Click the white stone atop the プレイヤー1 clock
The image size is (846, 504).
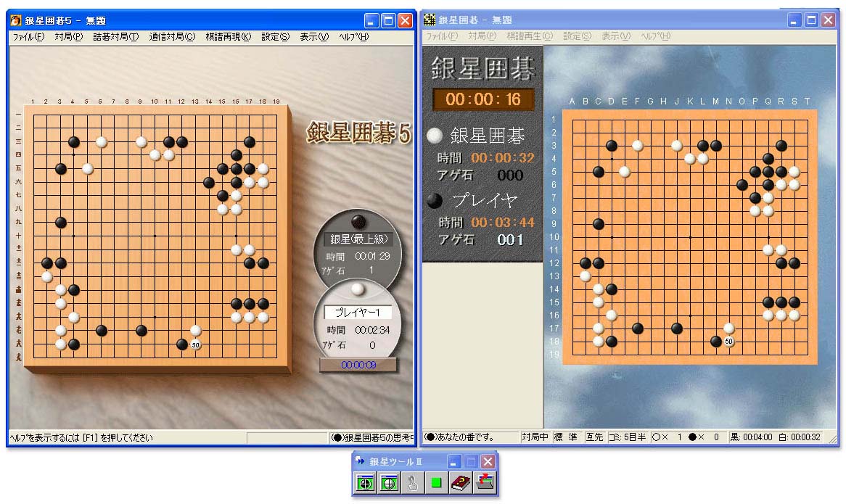[357, 289]
